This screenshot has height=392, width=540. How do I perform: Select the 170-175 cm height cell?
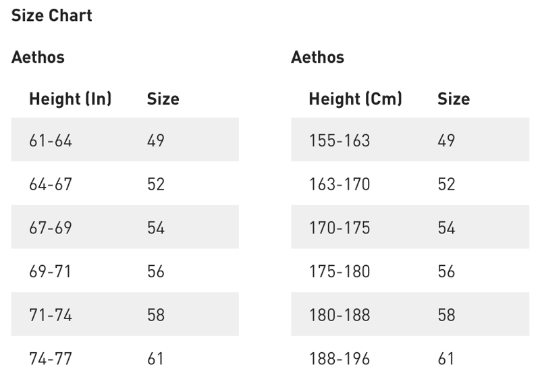tap(340, 227)
